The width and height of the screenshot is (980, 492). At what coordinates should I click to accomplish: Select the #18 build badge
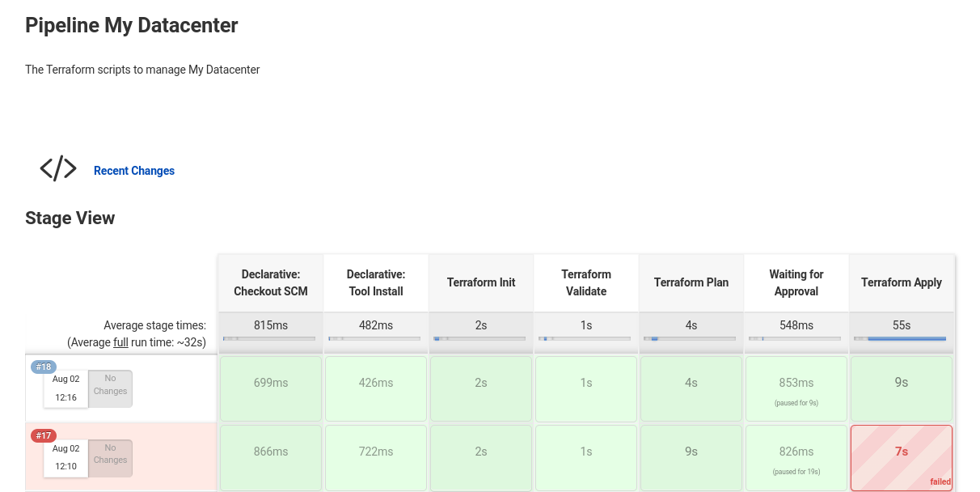(x=43, y=366)
